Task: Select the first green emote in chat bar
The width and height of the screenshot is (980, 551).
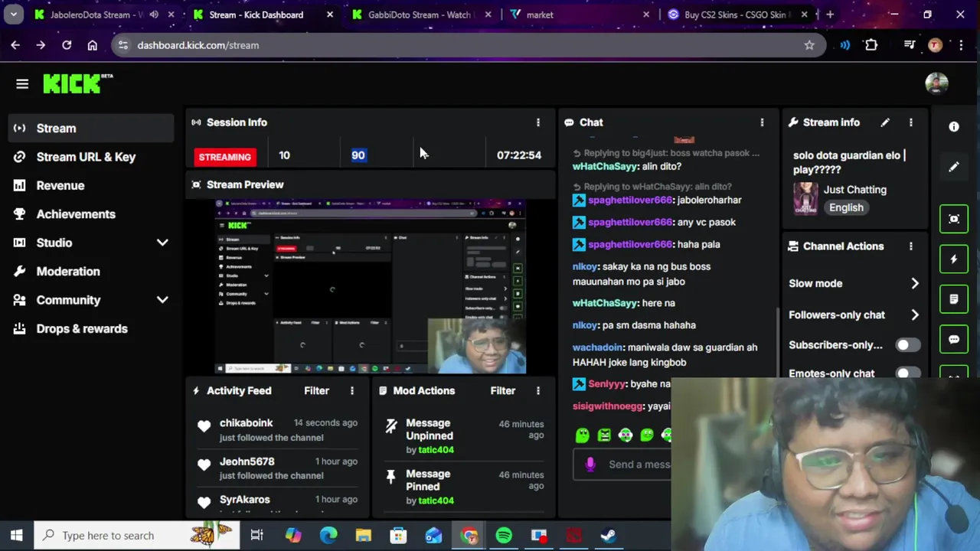Action: tap(583, 435)
